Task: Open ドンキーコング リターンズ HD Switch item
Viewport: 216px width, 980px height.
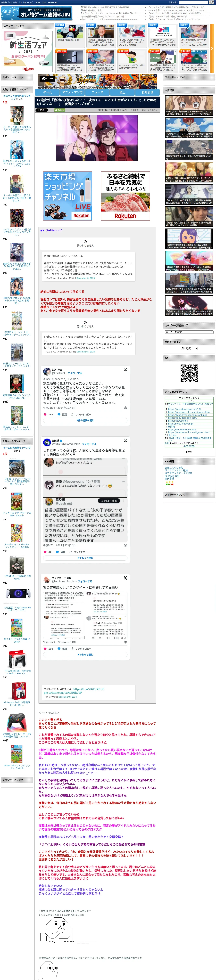Action: [x=17, y=514]
